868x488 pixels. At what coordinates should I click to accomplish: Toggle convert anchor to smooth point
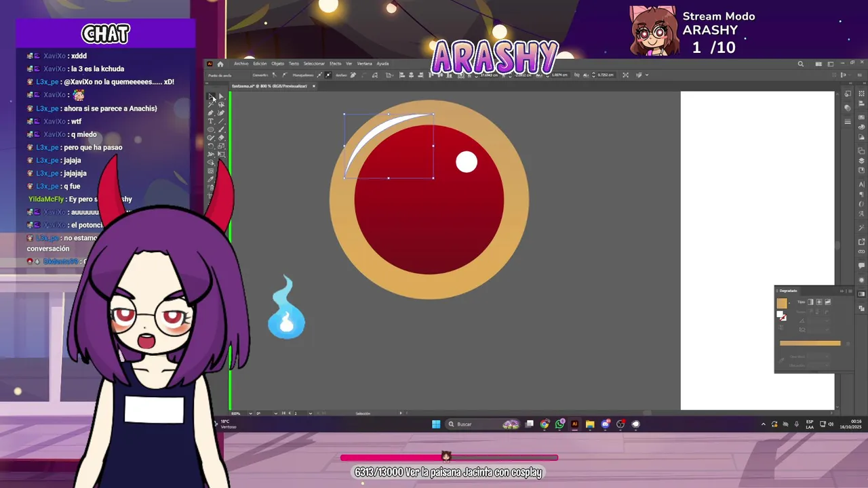(285, 75)
